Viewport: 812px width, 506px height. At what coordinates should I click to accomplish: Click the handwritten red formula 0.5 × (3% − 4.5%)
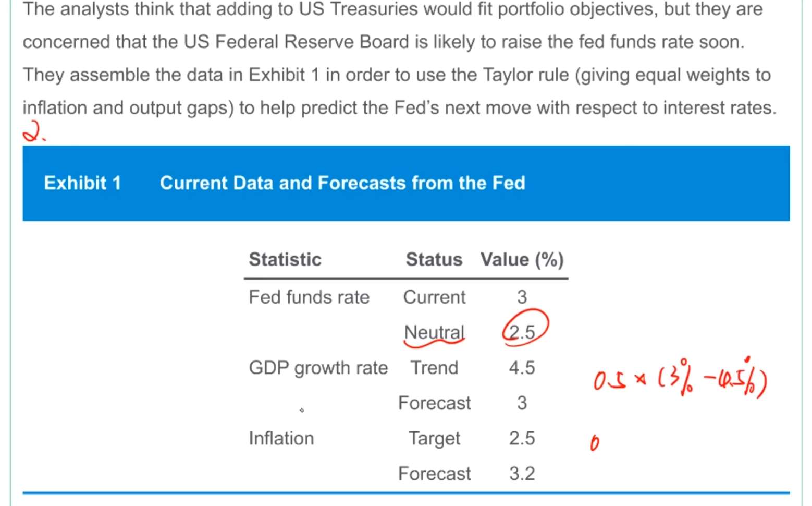point(680,380)
